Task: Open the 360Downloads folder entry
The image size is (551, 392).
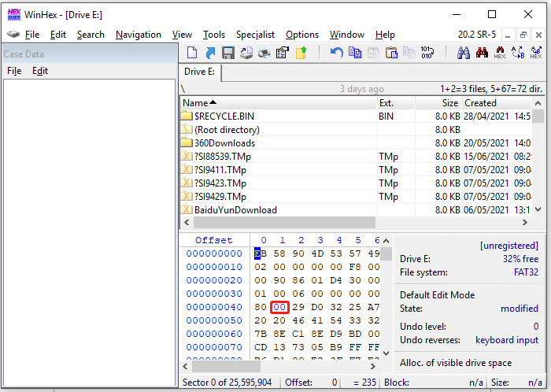Action: (224, 143)
